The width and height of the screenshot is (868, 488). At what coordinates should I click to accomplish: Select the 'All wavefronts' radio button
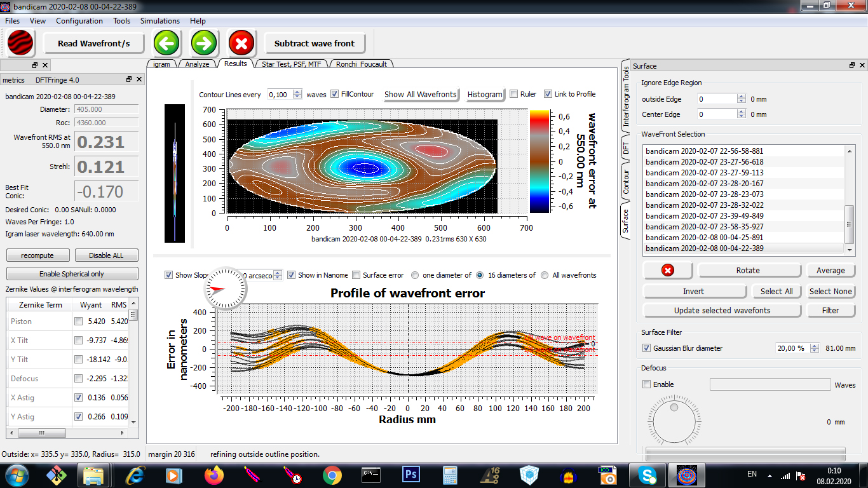coord(545,275)
